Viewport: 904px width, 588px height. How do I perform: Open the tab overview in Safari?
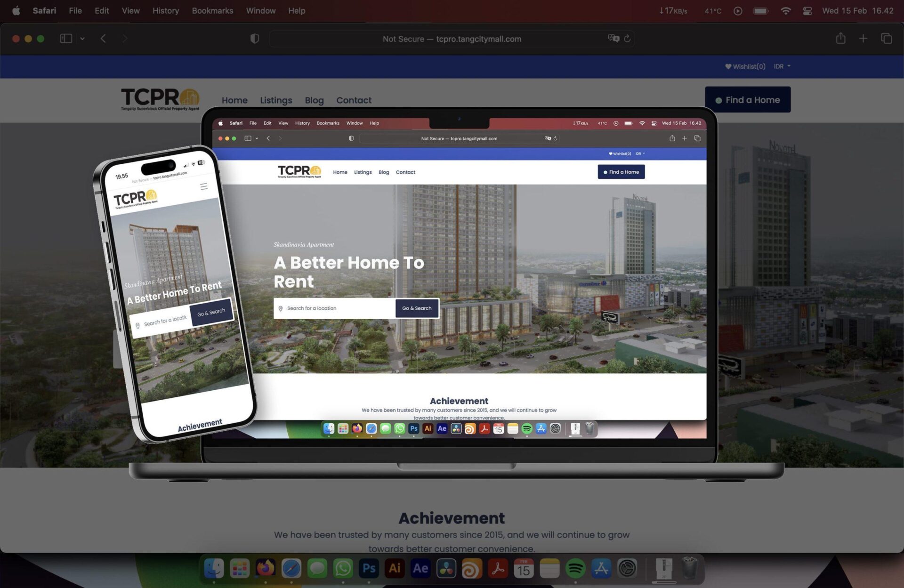(x=887, y=39)
